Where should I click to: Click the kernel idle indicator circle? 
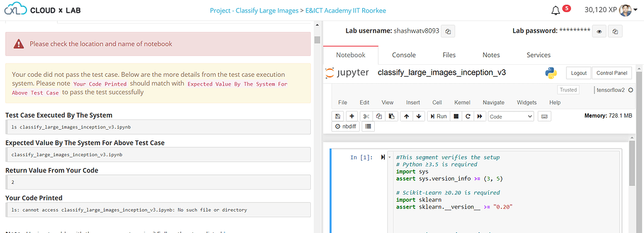pos(630,90)
